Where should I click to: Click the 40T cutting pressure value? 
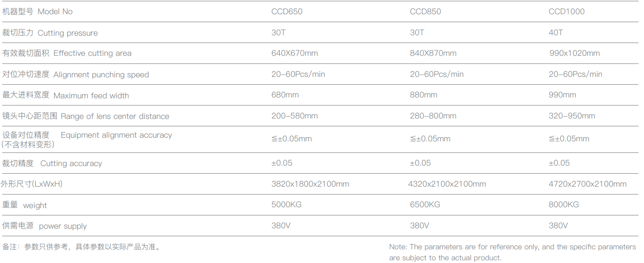[x=556, y=32]
